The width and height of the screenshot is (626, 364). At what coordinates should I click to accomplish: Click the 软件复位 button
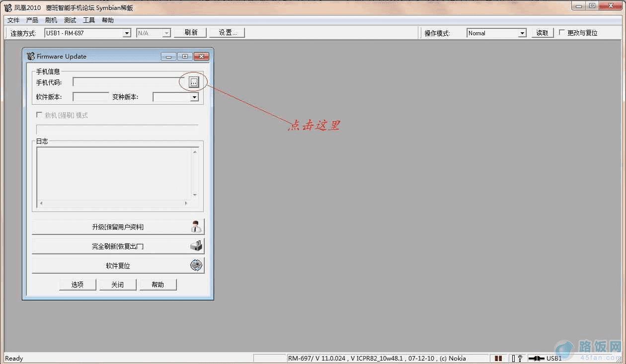click(x=118, y=265)
